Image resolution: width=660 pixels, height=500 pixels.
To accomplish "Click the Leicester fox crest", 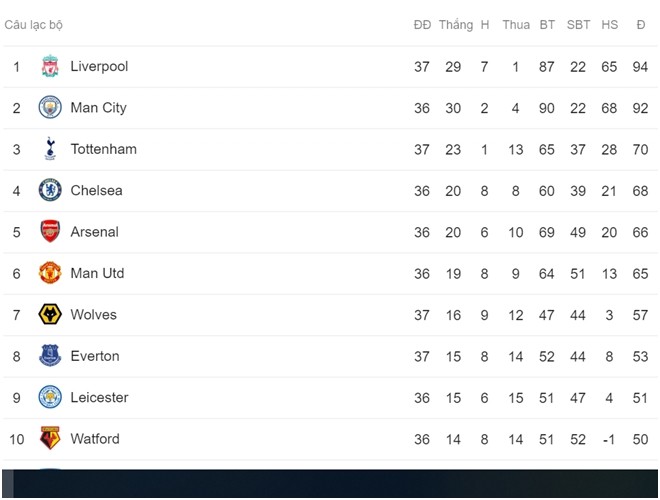I will pyautogui.click(x=50, y=397).
